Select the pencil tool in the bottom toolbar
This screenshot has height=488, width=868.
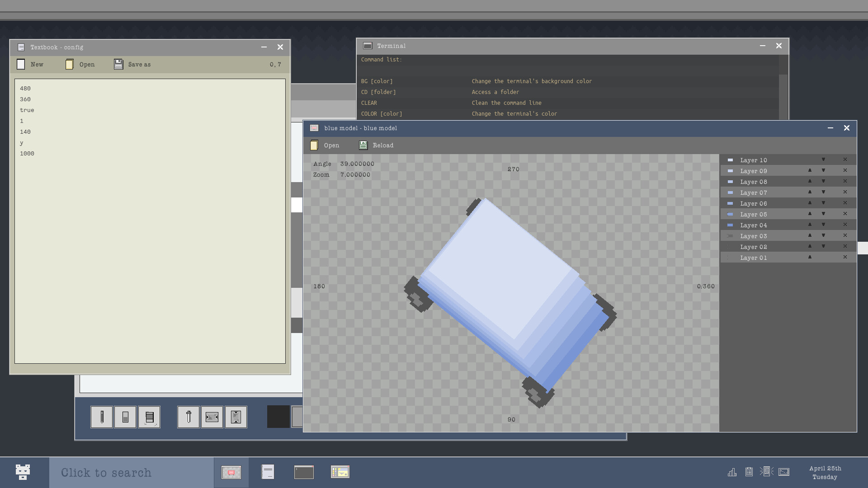[x=101, y=417]
